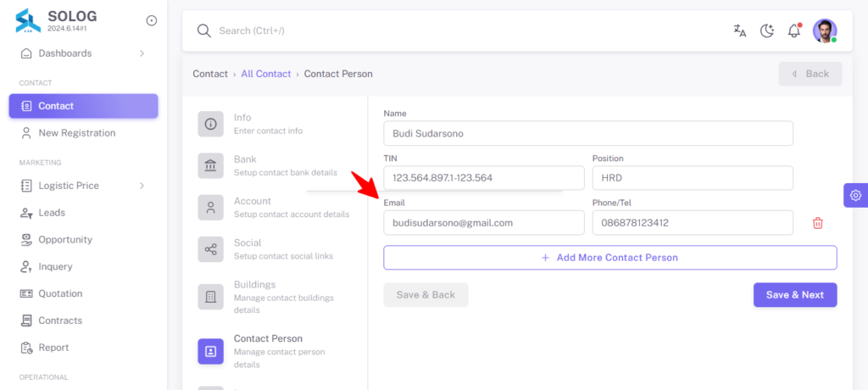Open the user avatar menu
Screen dimensions: 868x390
[825, 31]
